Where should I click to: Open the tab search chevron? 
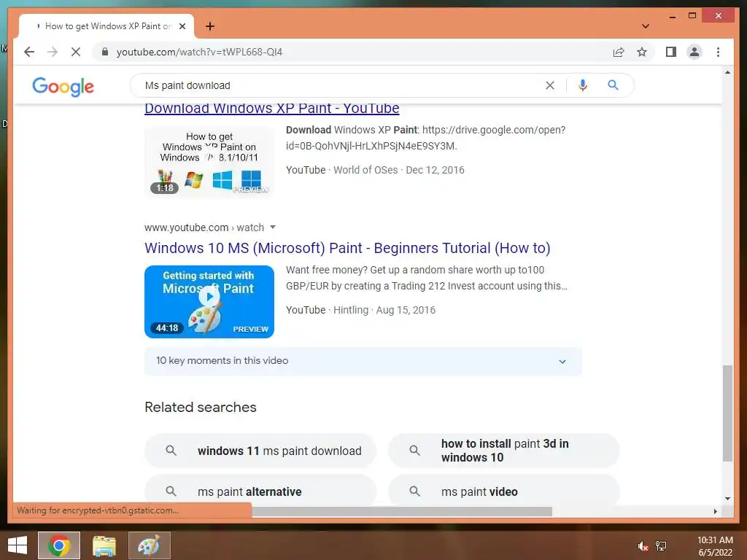point(646,26)
